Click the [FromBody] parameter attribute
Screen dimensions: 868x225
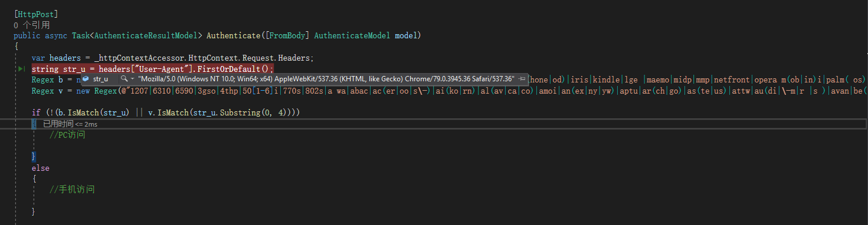(287, 35)
